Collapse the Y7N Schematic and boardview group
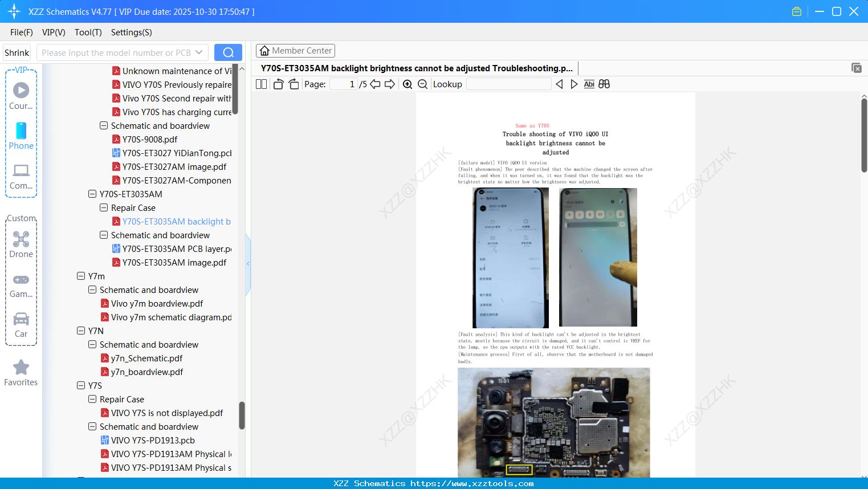 [92, 344]
